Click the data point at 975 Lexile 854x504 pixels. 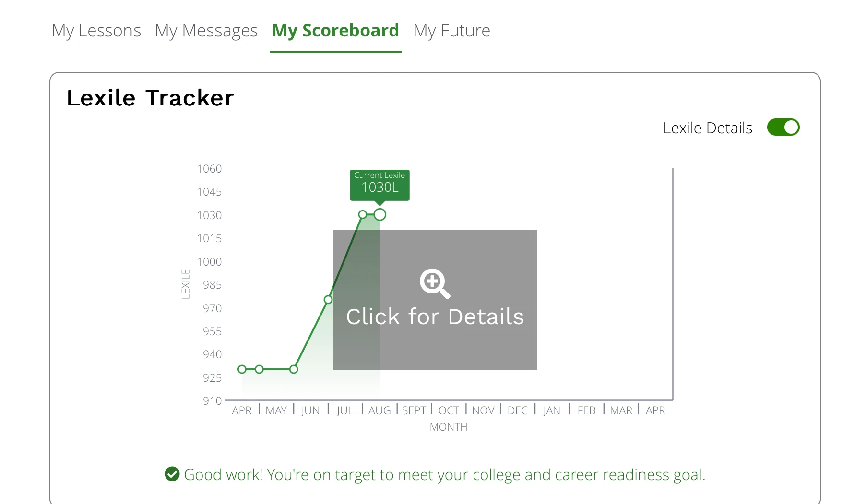tap(328, 300)
